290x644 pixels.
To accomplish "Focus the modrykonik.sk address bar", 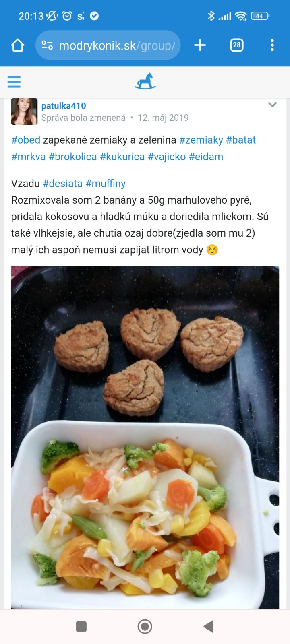I will [x=117, y=45].
